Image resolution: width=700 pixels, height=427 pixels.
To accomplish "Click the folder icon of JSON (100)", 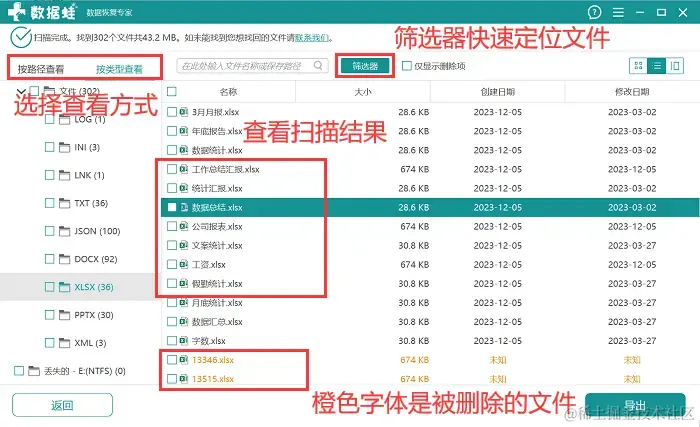I will click(x=65, y=231).
